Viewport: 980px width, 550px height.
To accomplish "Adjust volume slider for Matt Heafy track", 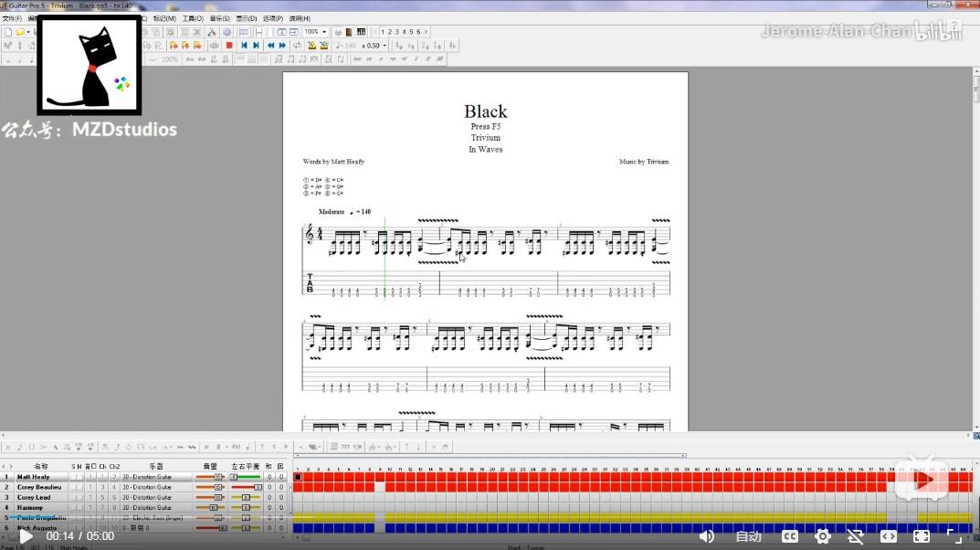I will click(210, 477).
